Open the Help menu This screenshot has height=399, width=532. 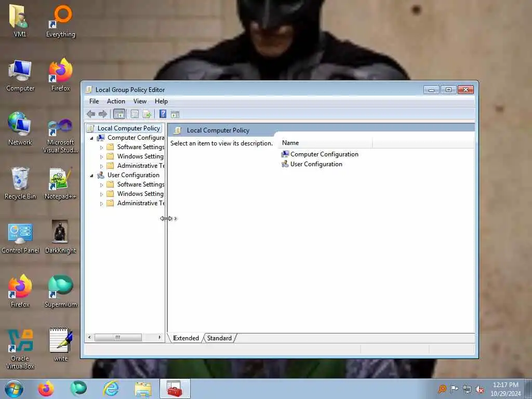(161, 101)
